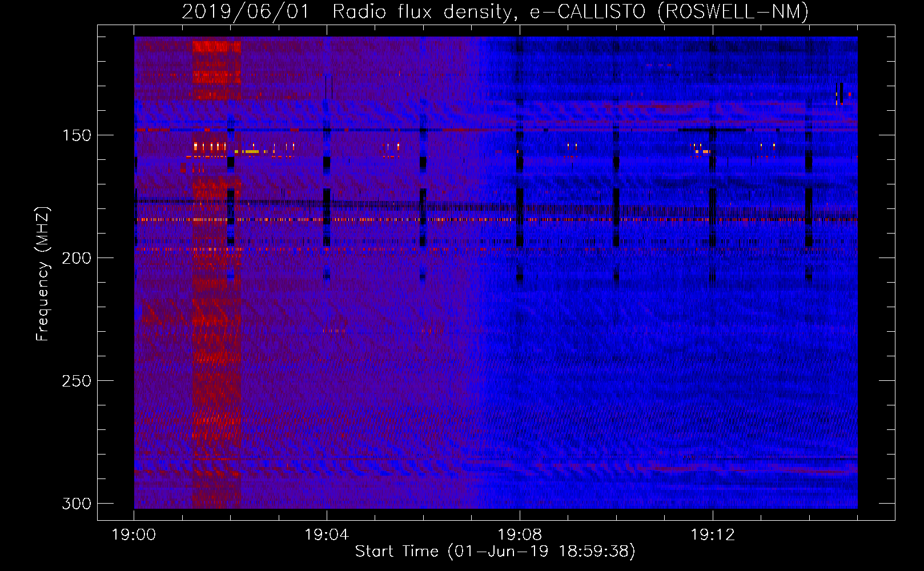Click the 19:12 time tick label

click(x=713, y=535)
